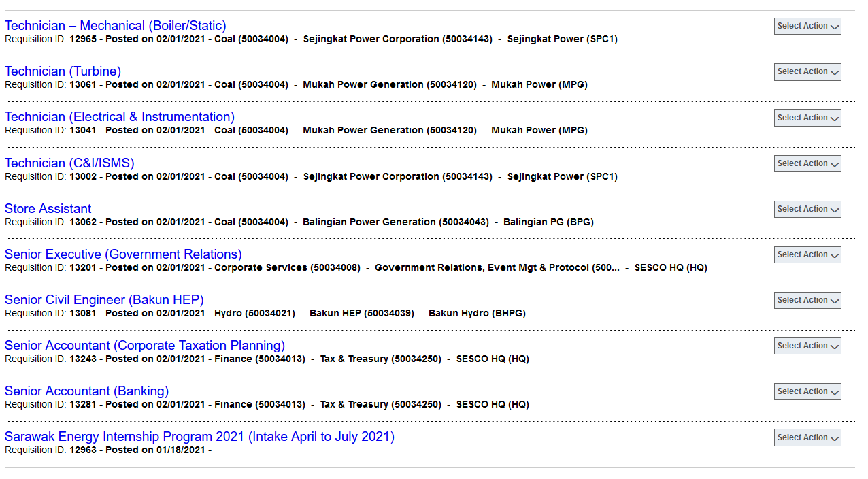Select requisition ID 13002 text

click(x=83, y=176)
